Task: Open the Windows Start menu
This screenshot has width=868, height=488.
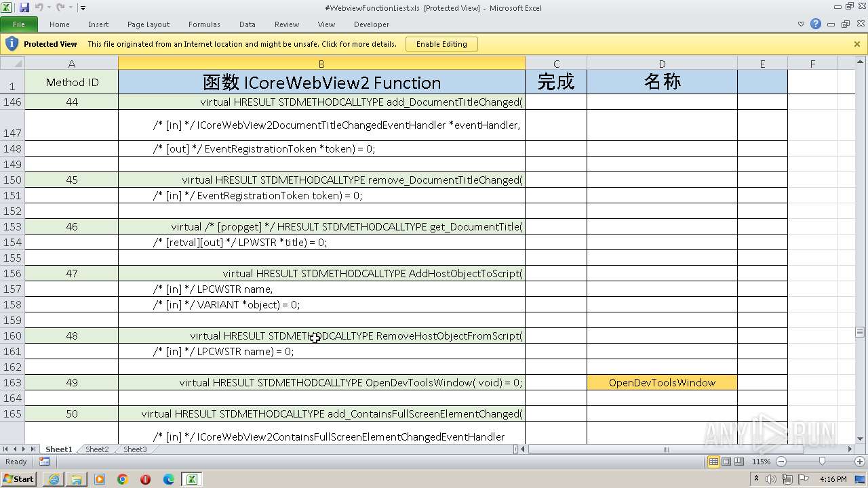Action: 19,479
